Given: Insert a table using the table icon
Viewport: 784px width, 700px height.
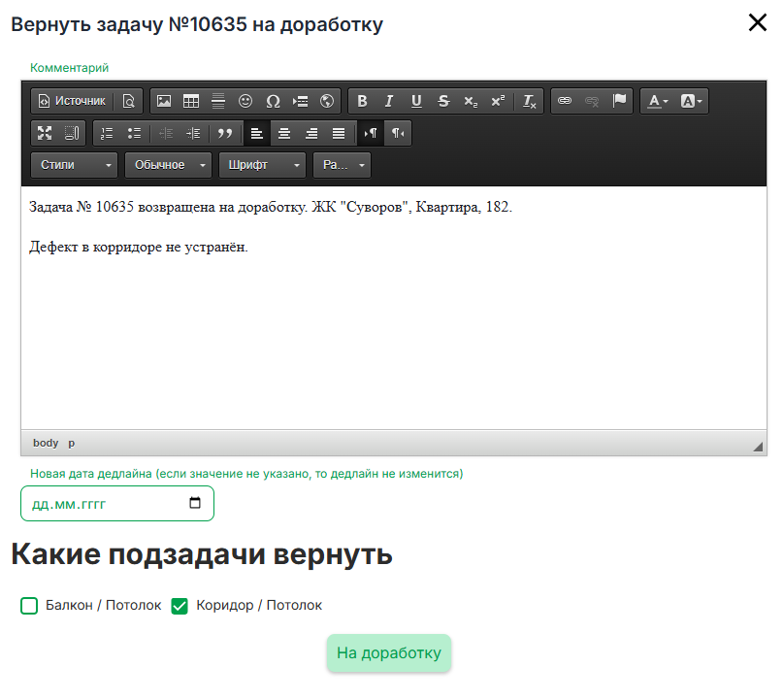Looking at the screenshot, I should [191, 101].
